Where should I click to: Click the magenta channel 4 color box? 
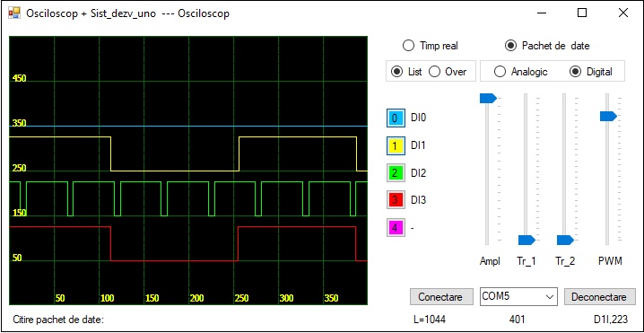pos(396,228)
